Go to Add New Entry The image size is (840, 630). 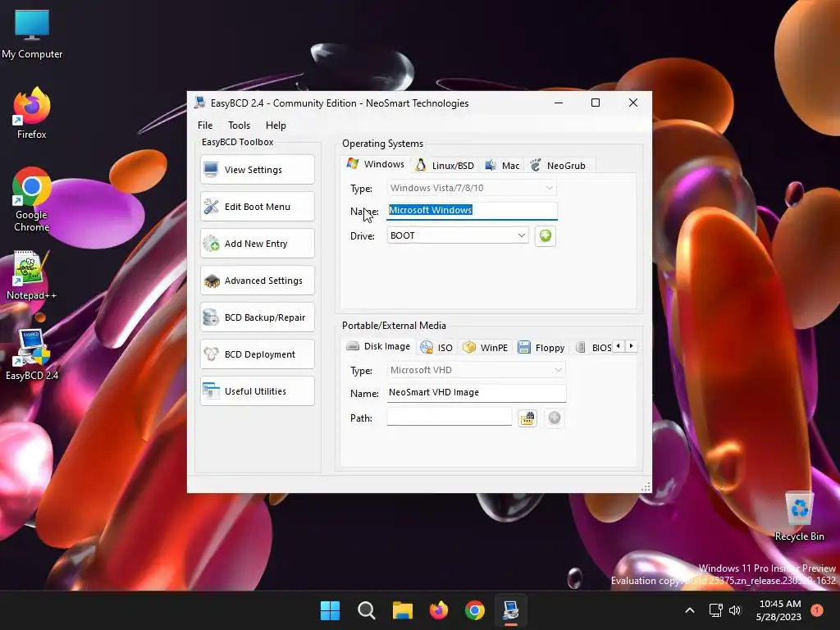257,244
